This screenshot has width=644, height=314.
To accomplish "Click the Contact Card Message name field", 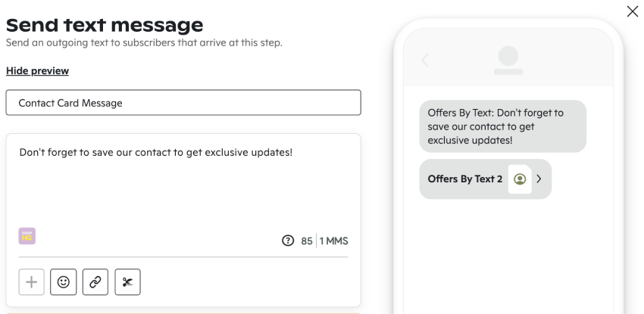I will coord(183,102).
